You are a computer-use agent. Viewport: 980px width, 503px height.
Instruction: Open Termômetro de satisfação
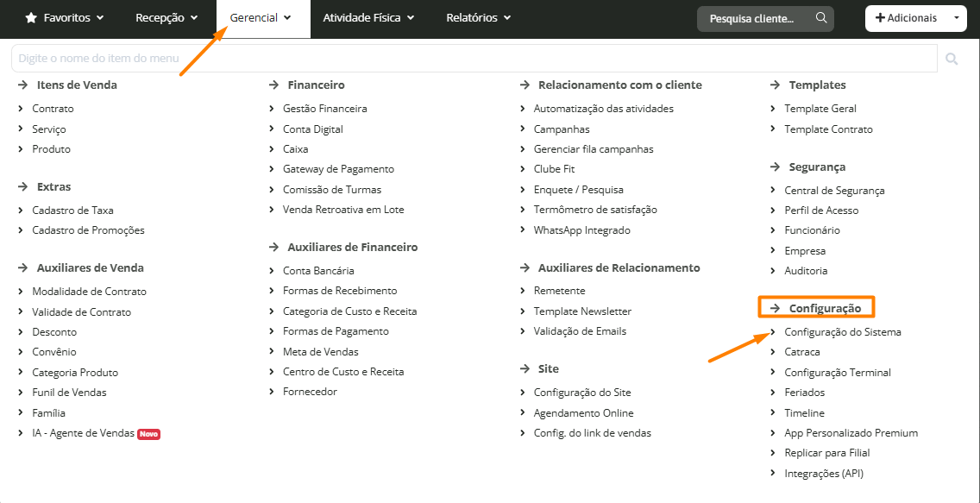click(595, 210)
